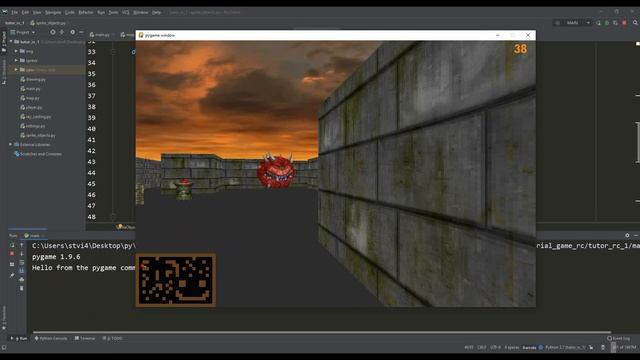Open the Run menu in the menu bar
The width and height of the screenshot is (640, 360).
[x=101, y=13]
